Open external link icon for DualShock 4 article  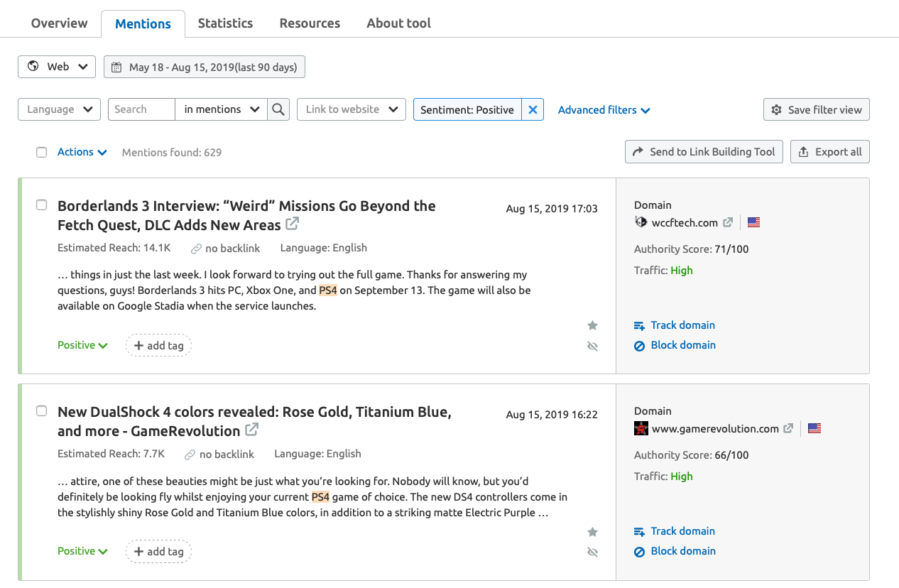tap(251, 430)
